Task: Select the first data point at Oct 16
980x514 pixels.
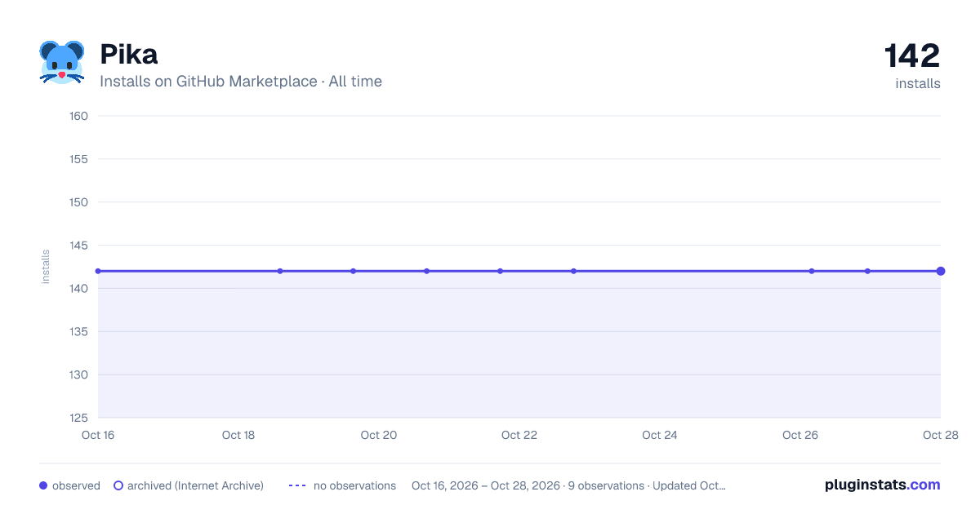Action: (98, 271)
